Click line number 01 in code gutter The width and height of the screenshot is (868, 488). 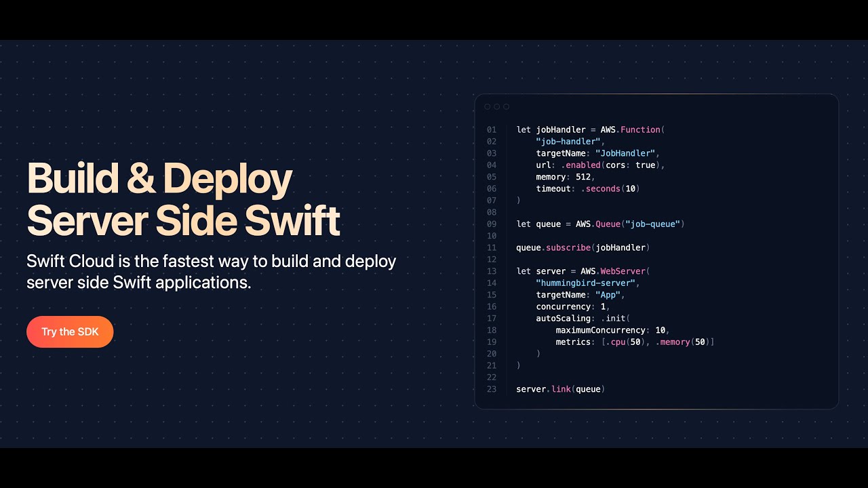click(492, 129)
